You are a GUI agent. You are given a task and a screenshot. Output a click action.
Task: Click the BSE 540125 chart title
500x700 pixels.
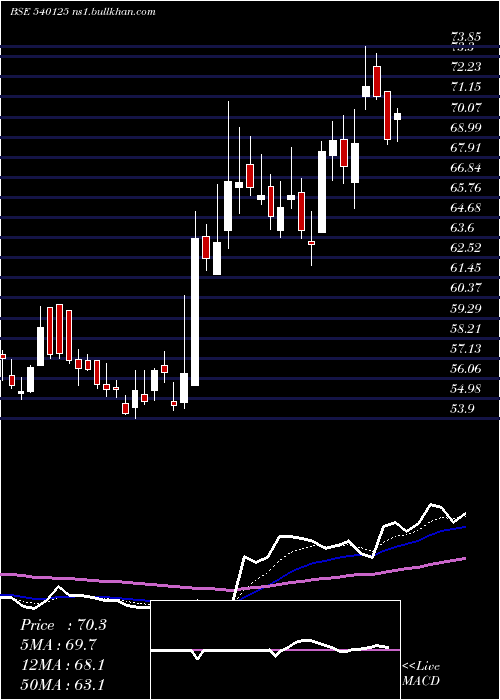click(x=83, y=12)
